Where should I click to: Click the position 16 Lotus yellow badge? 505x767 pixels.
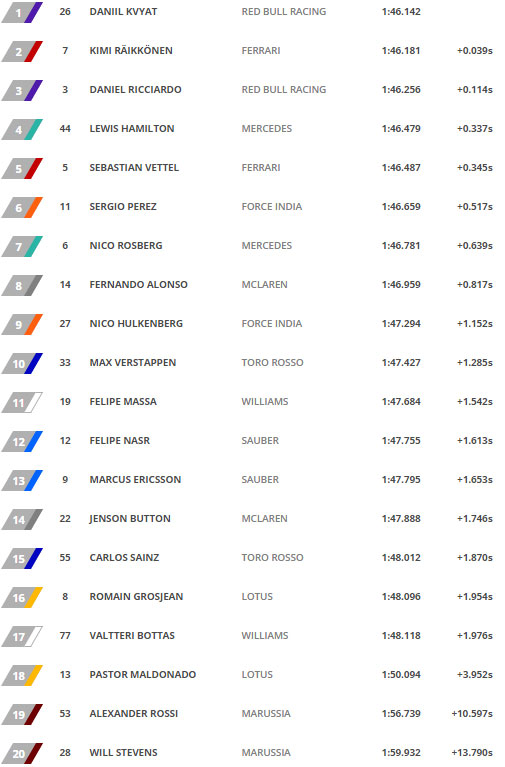pos(22,598)
